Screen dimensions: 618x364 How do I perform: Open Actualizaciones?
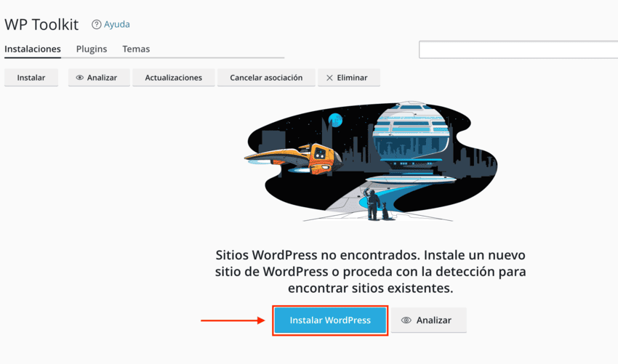pos(174,78)
